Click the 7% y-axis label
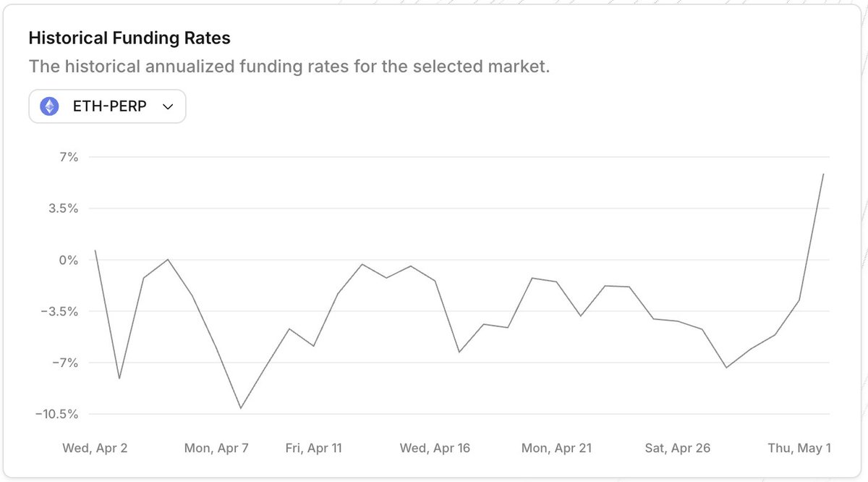The image size is (868, 482). tap(68, 157)
